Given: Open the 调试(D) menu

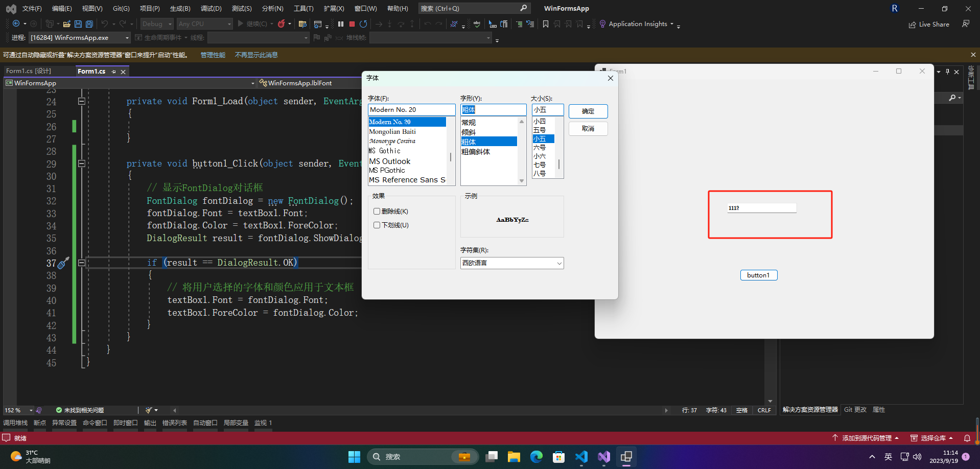Looking at the screenshot, I should point(211,9).
